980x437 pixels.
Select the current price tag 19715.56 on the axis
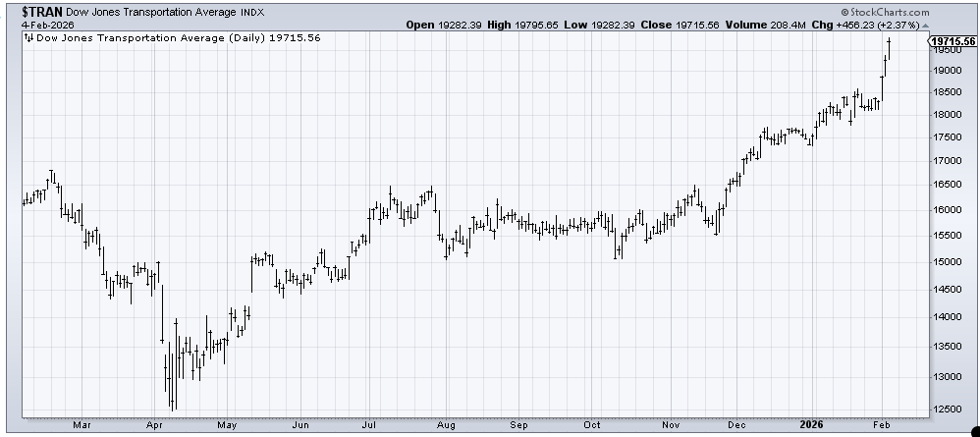pyautogui.click(x=952, y=41)
